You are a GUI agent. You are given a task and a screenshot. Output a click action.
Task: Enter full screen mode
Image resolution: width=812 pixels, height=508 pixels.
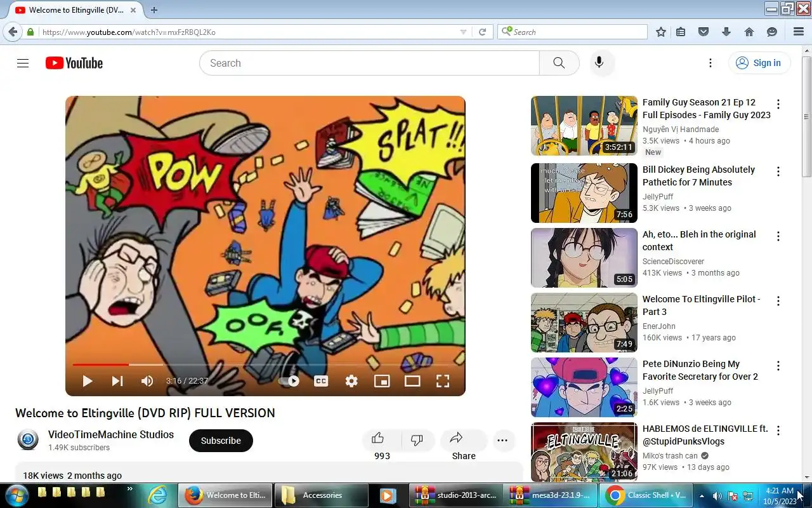[443, 381]
